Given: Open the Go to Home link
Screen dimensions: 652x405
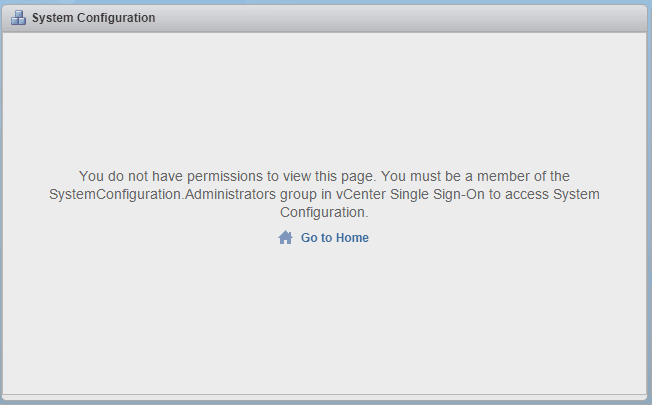Looking at the screenshot, I should pos(334,238).
